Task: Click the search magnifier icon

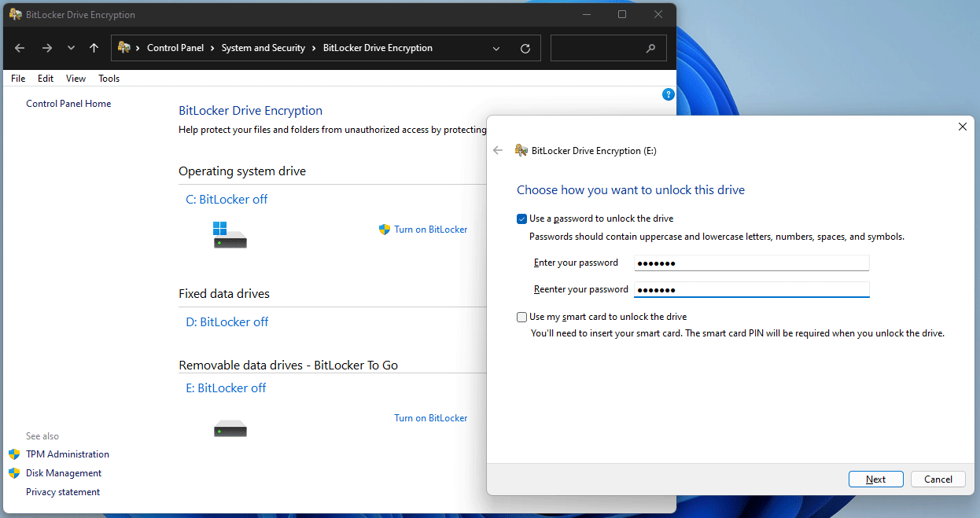Action: (x=650, y=48)
